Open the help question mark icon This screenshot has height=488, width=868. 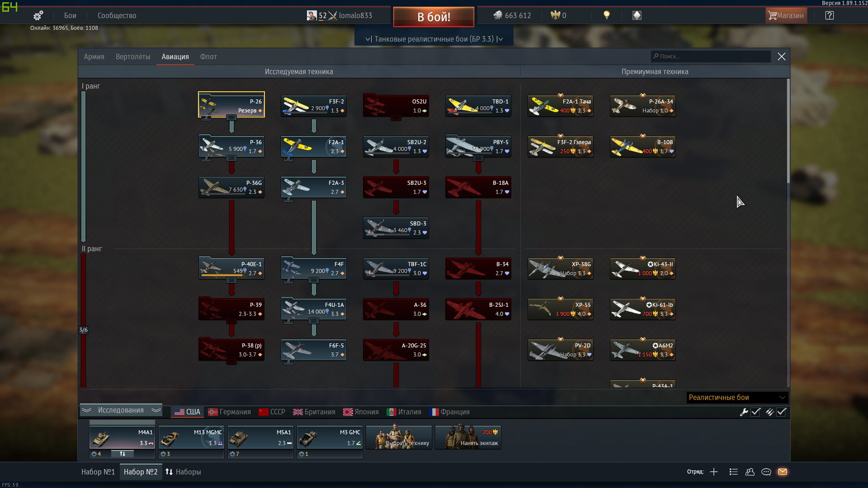(x=829, y=15)
